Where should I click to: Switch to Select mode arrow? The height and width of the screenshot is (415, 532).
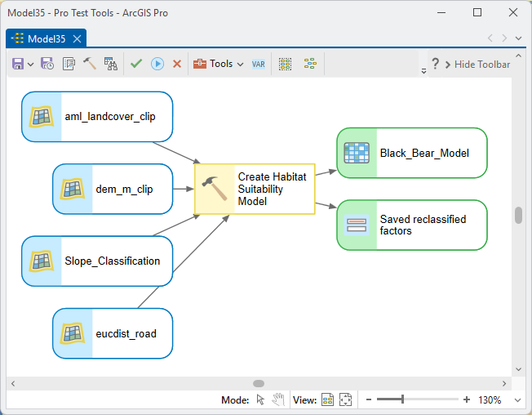pos(260,399)
